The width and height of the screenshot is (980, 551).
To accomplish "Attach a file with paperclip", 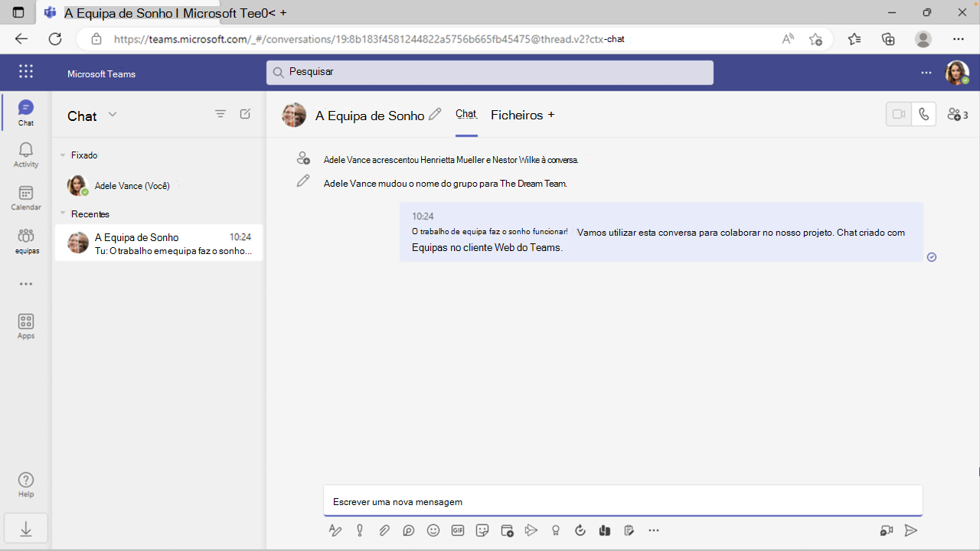I will tap(384, 530).
